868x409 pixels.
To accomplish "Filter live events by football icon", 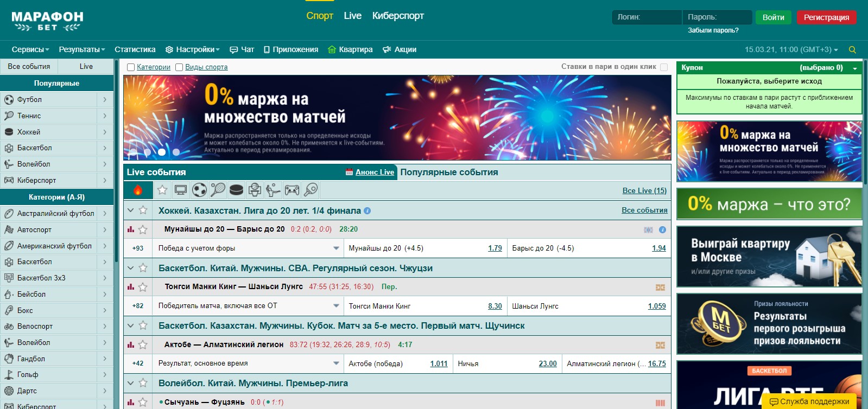I will click(199, 190).
